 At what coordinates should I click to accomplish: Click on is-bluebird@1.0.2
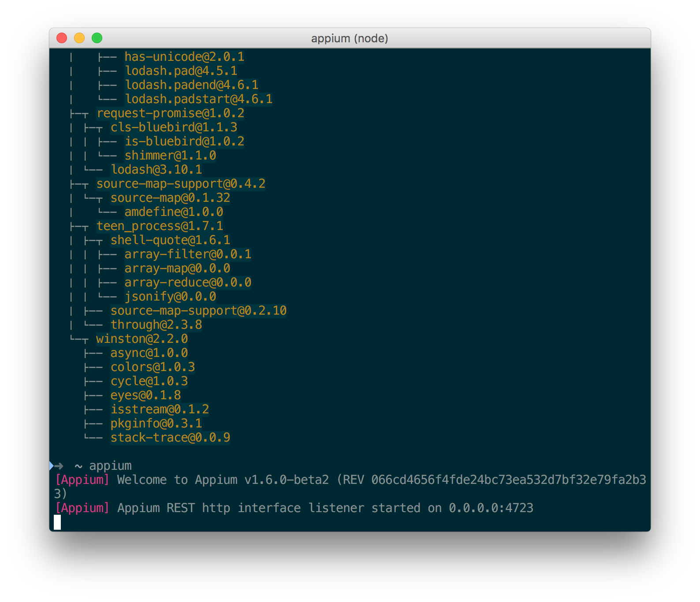pyautogui.click(x=184, y=141)
